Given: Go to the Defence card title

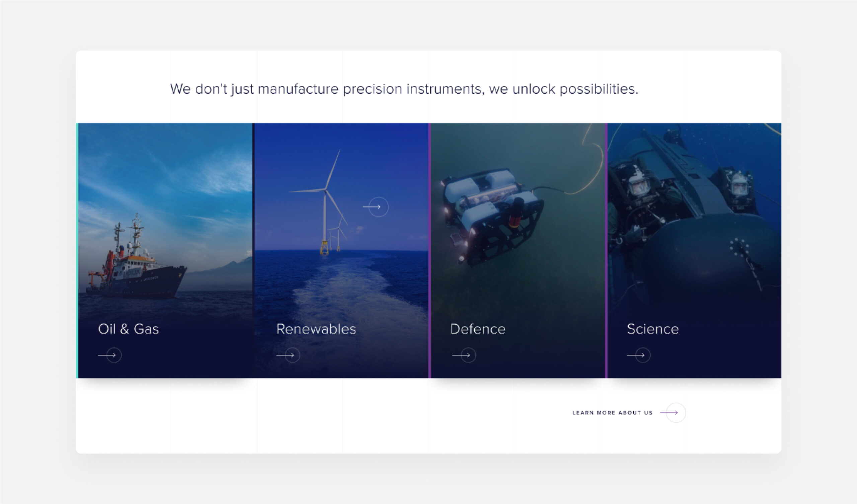Looking at the screenshot, I should click(x=478, y=329).
